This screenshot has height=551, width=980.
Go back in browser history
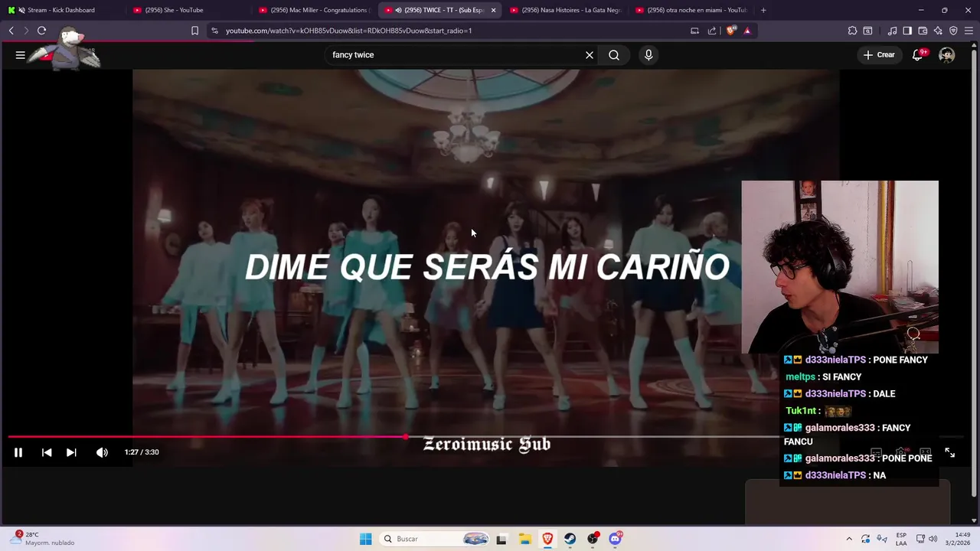11,31
